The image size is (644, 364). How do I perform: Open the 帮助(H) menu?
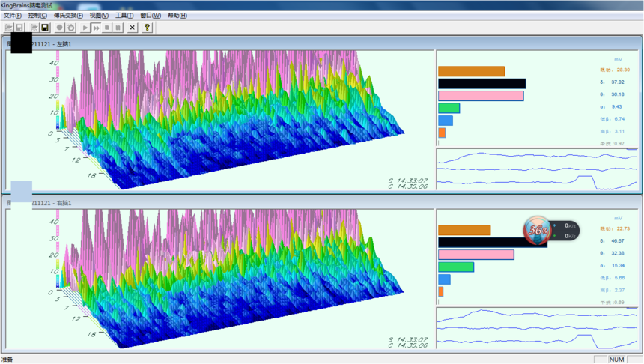(177, 16)
